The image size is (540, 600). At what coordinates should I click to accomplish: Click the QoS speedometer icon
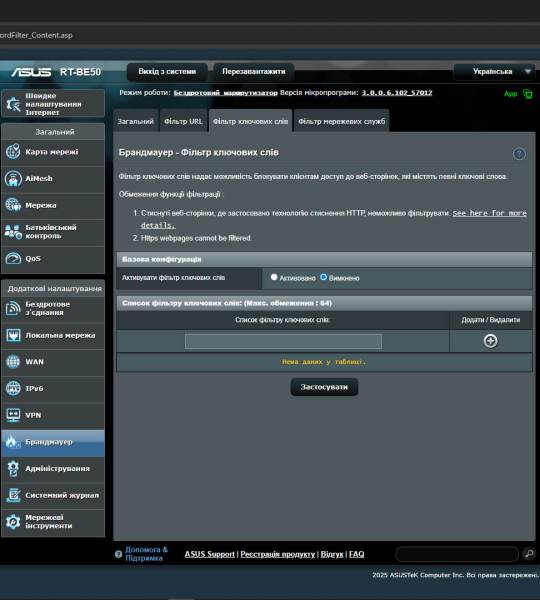pyautogui.click(x=13, y=258)
